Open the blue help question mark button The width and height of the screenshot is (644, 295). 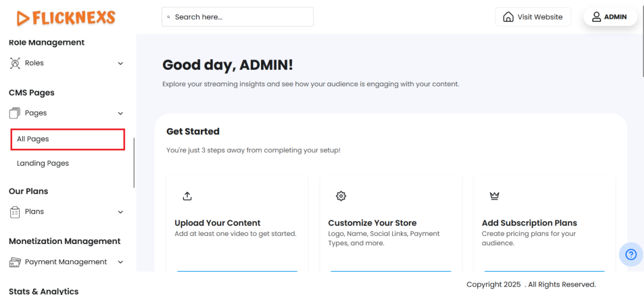[x=630, y=255]
